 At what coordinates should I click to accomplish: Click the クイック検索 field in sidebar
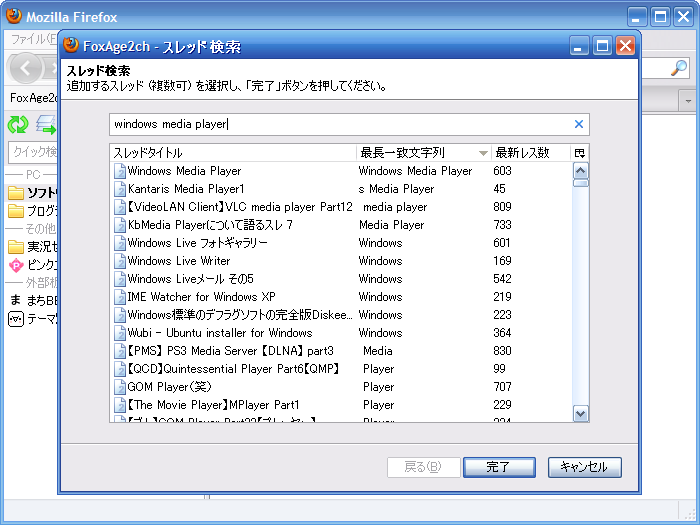tap(33, 152)
